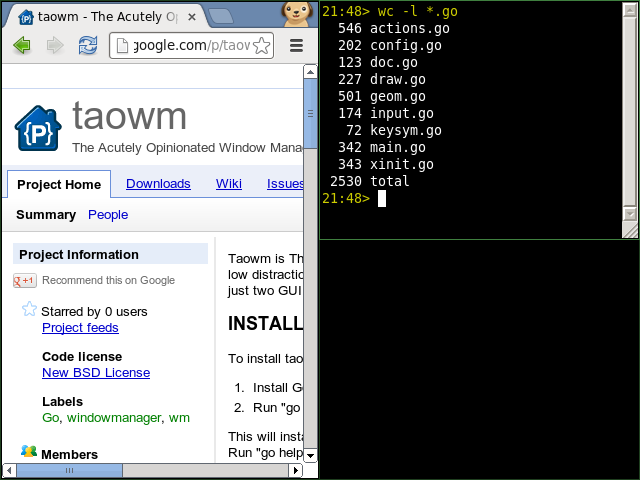The image size is (640, 480).
Task: Click the terminal scrollbar up arrow
Action: point(629,10)
